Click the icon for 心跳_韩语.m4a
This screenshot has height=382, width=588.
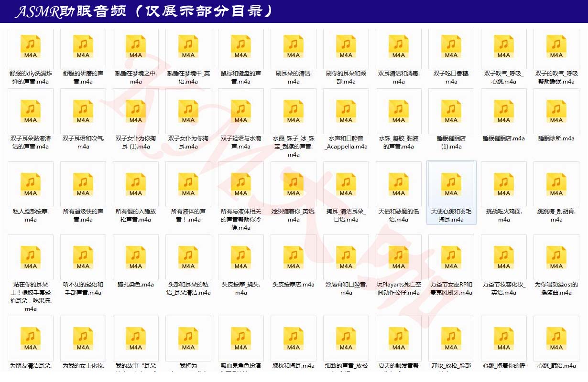click(556, 339)
